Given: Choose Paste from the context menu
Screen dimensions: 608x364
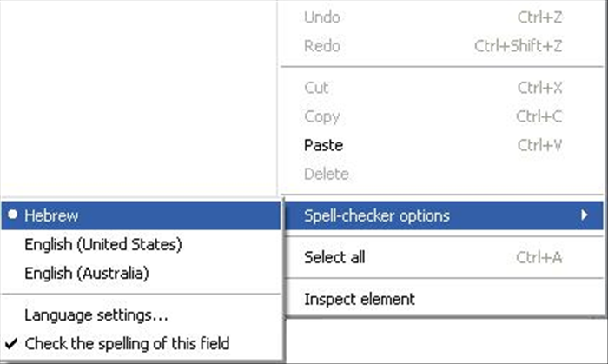Looking at the screenshot, I should coord(323,145).
